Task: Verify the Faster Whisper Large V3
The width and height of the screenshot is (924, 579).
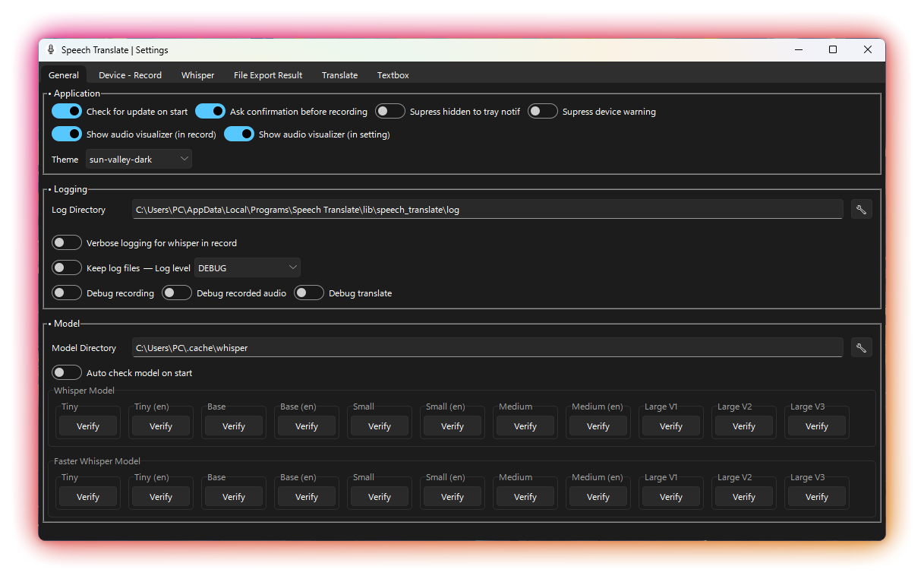Action: coord(817,497)
